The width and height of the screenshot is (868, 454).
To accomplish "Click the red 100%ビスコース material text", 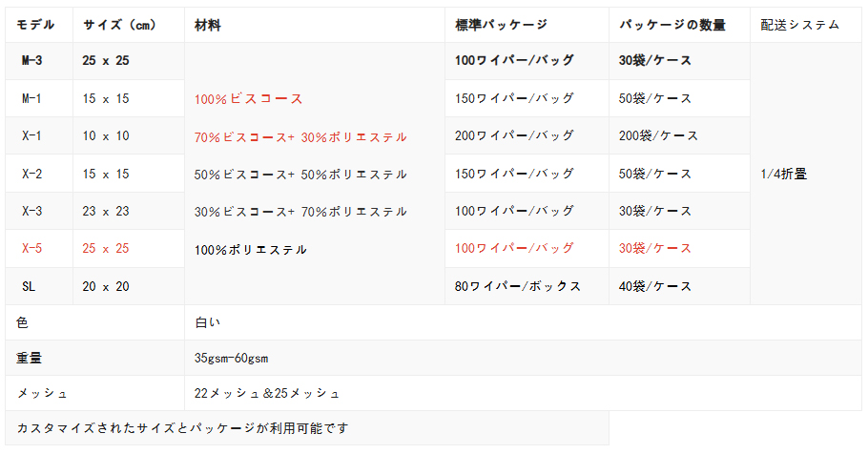I will 249,99.
